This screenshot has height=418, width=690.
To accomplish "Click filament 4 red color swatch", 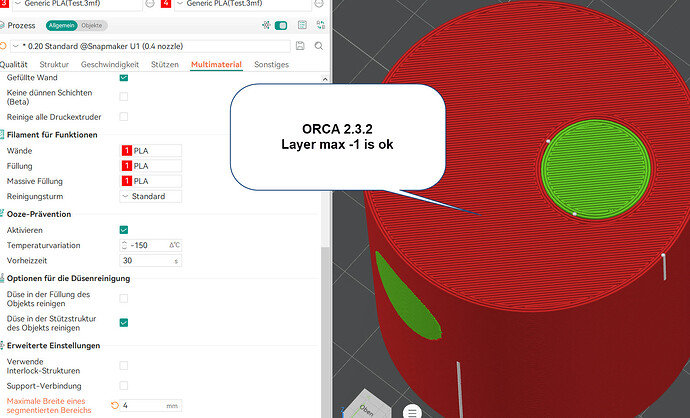I will click(166, 4).
